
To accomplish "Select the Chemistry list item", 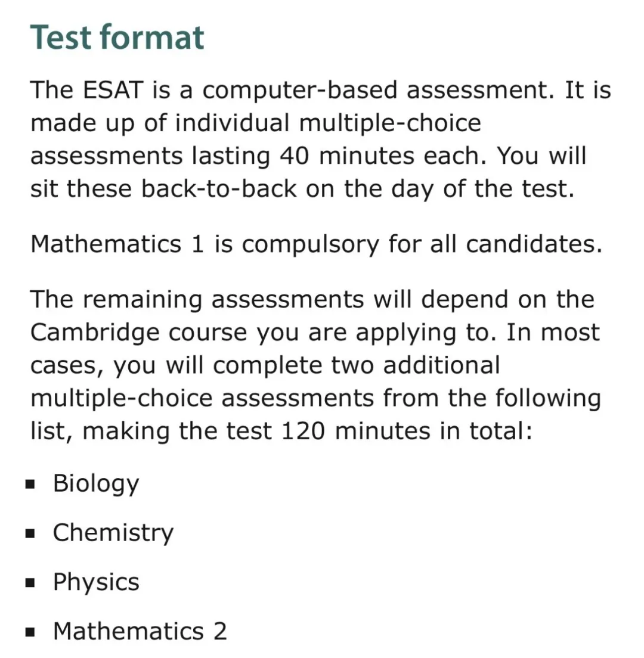I will pyautogui.click(x=113, y=533).
